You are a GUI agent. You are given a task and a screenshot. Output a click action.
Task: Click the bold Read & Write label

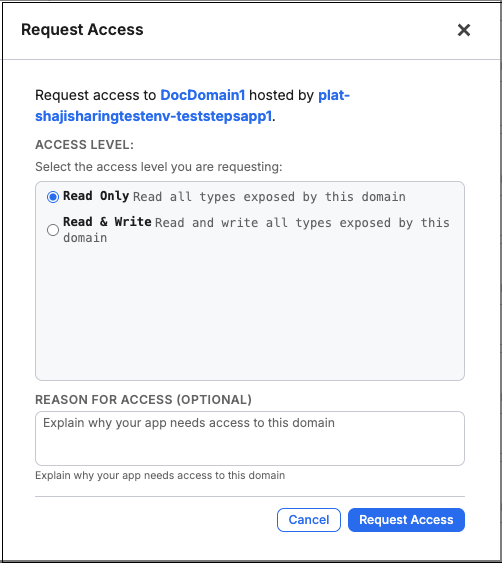(107, 222)
